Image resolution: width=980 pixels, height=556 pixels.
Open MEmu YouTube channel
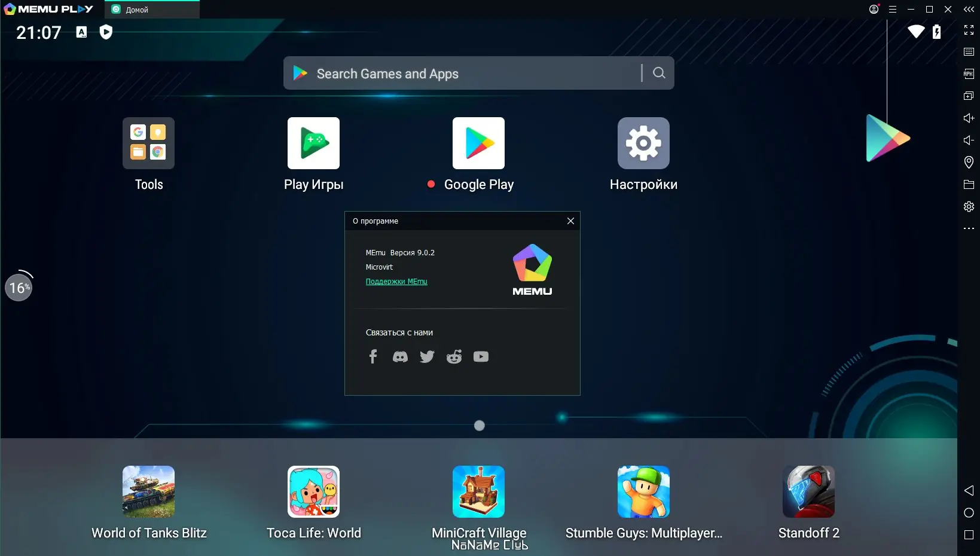point(481,357)
